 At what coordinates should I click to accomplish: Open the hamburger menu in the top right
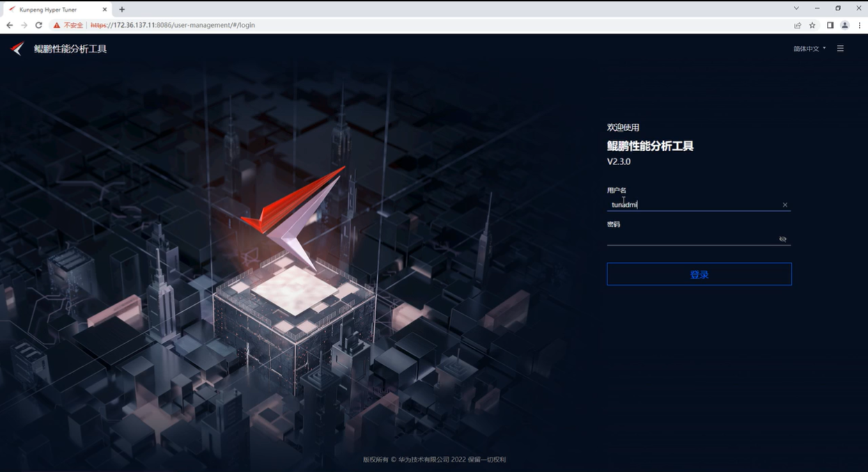click(841, 49)
